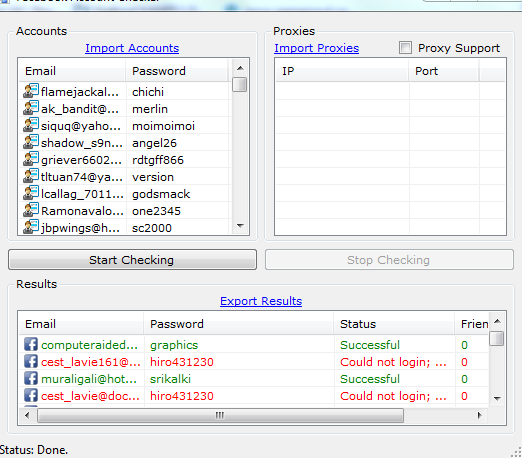The height and width of the screenshot is (458, 522).
Task: Click user icon beside lcallag_7011 account
Action: tap(31, 193)
